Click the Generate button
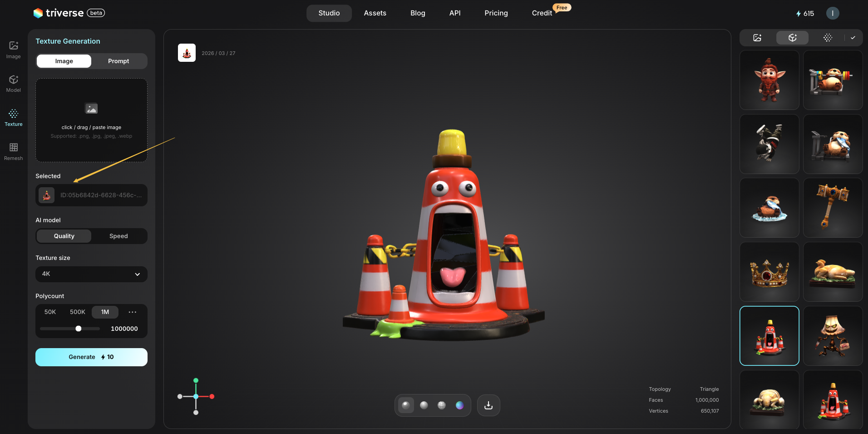This screenshot has height=434, width=868. 91,357
